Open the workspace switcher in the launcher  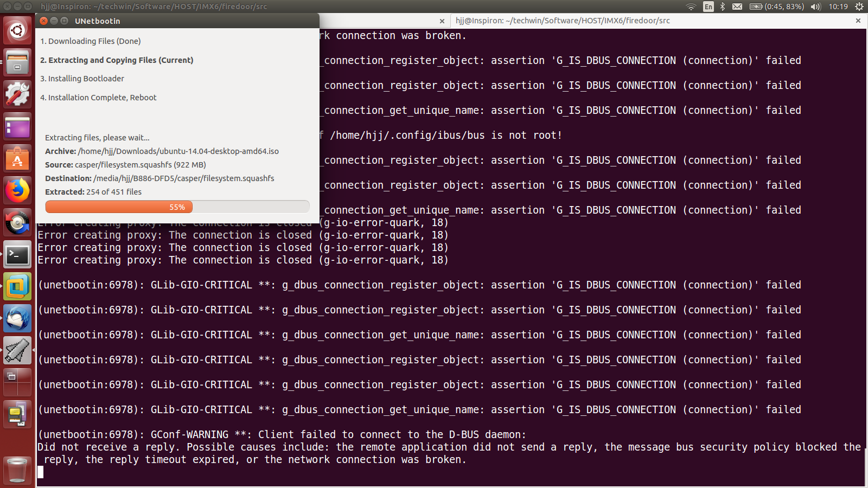(17, 382)
